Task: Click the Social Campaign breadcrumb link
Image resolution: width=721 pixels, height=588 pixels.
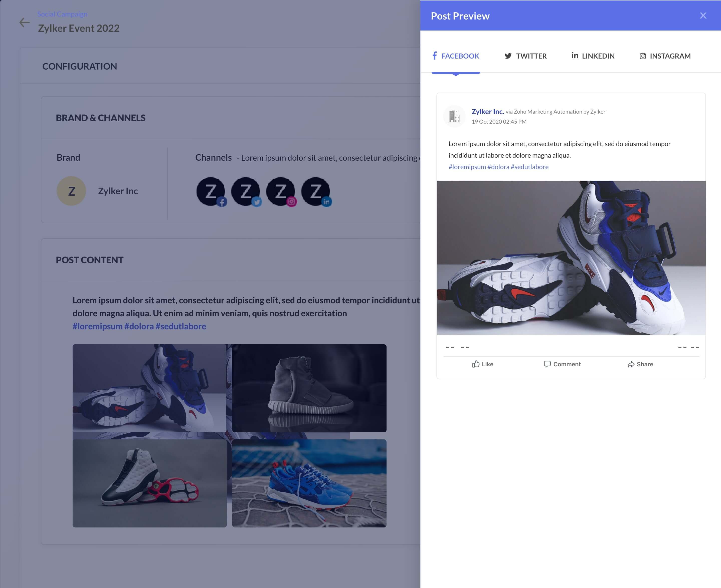Action: coord(62,14)
